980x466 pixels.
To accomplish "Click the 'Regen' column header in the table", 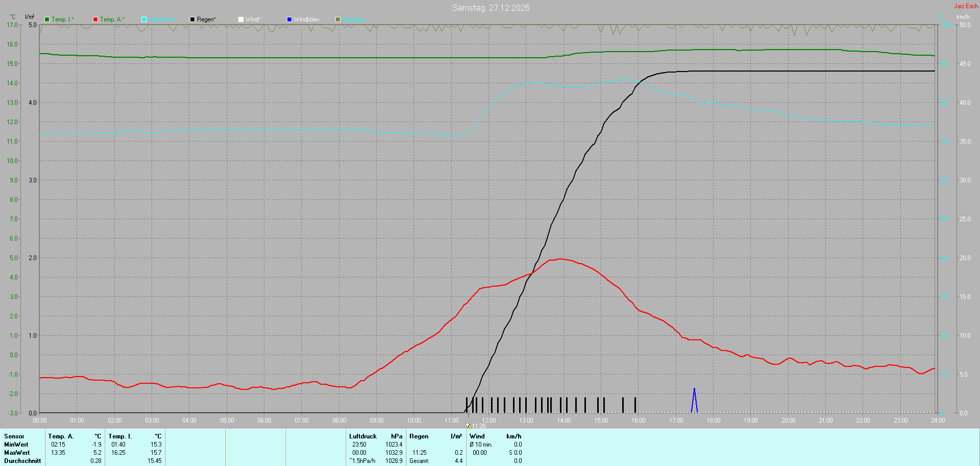I will (419, 436).
